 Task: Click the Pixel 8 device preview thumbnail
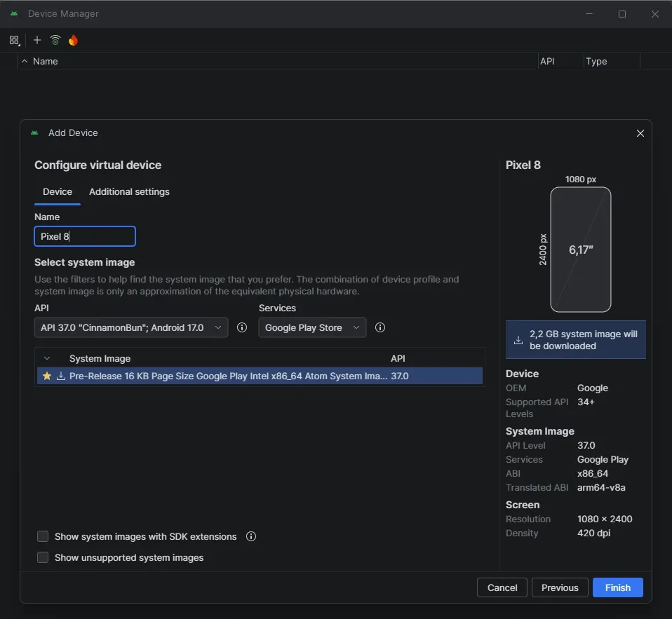point(580,250)
